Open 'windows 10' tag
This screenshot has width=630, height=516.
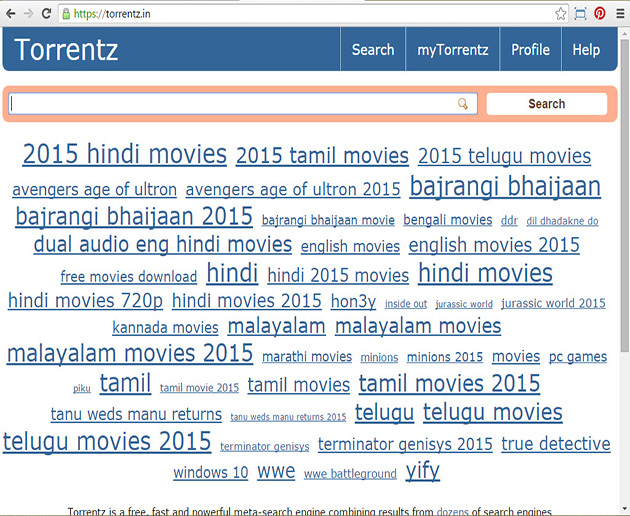[x=211, y=473]
